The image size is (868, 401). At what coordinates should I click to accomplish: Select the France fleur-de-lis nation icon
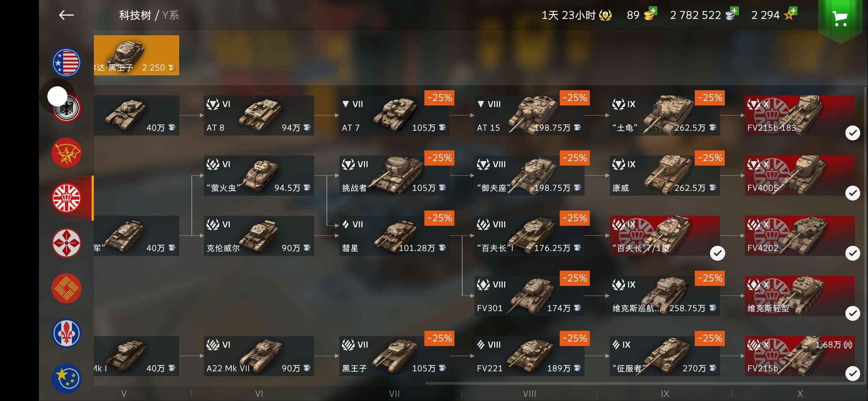(66, 333)
